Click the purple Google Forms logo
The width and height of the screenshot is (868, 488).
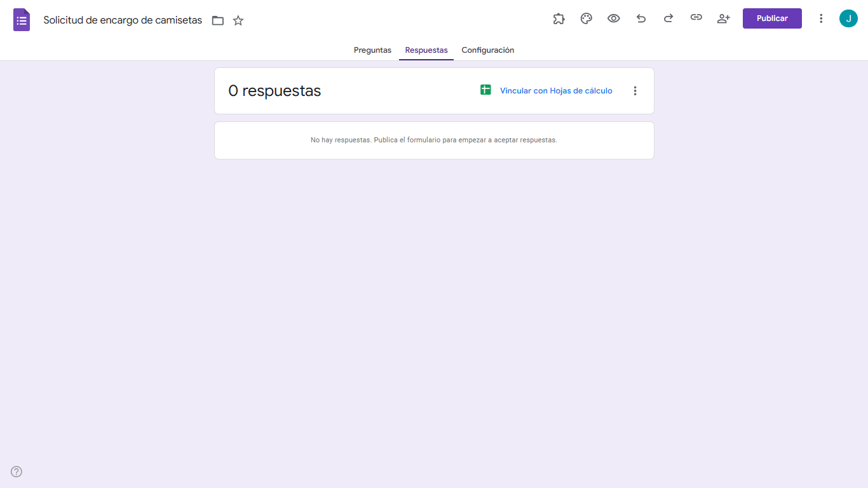[21, 19]
